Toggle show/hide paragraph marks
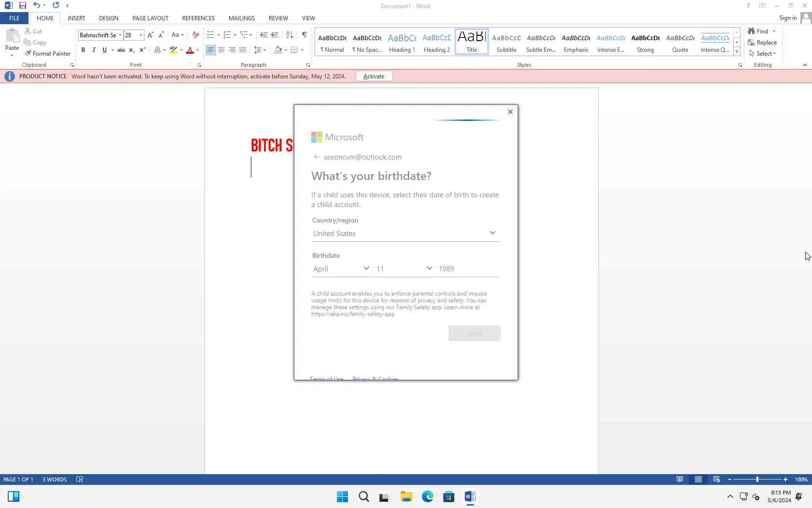The height and width of the screenshot is (508, 812). pyautogui.click(x=304, y=35)
